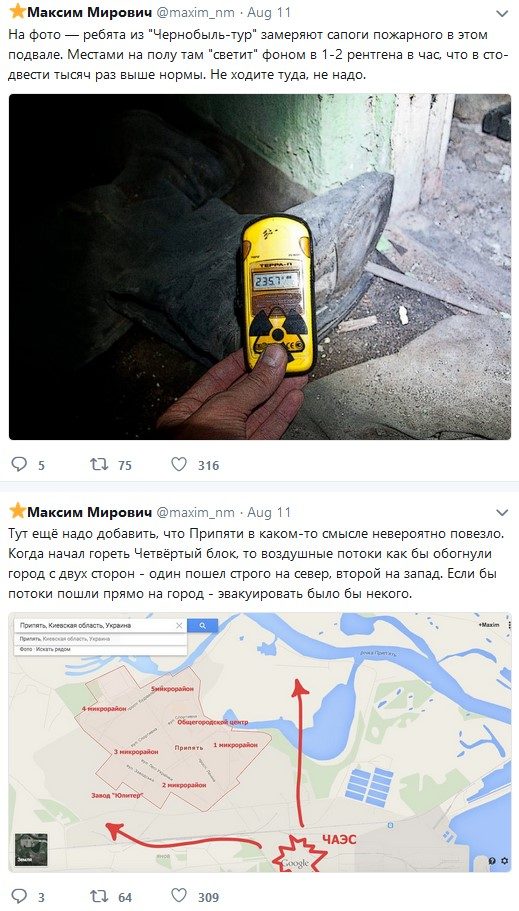Open the dosimeter boot photo

(260, 267)
